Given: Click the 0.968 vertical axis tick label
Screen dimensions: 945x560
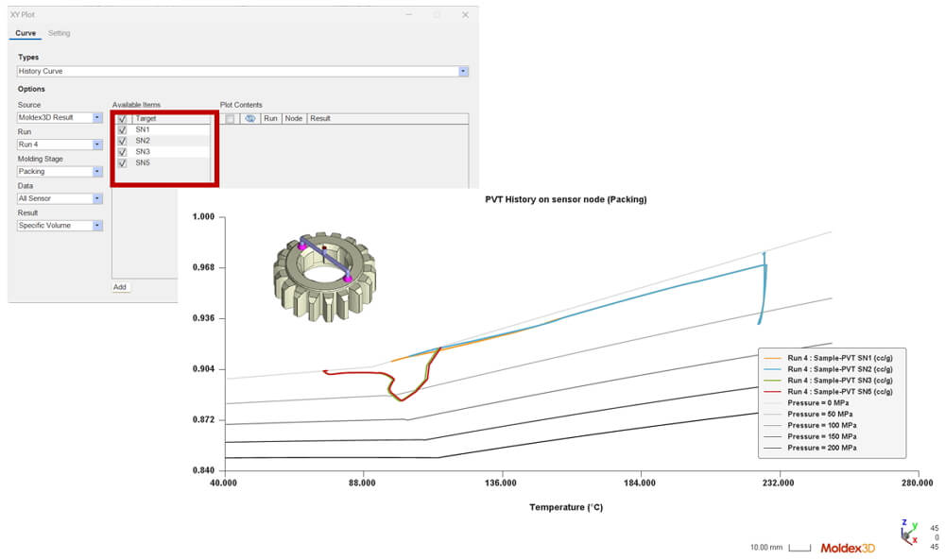Looking at the screenshot, I should click(203, 267).
